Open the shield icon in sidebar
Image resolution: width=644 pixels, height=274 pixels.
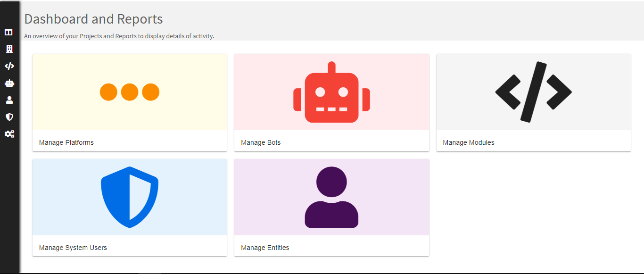tap(9, 117)
